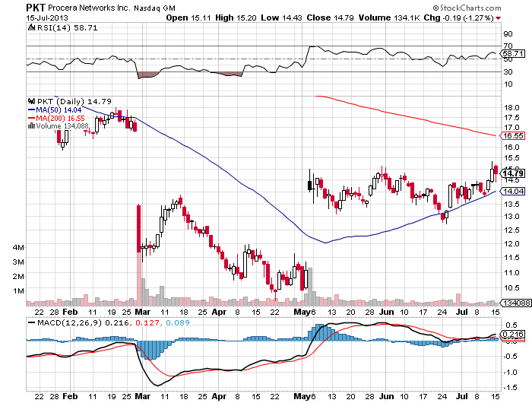This screenshot has height=403, width=532.
Task: Click the Feb label on the MACD panel date axis
Action: coord(70,396)
